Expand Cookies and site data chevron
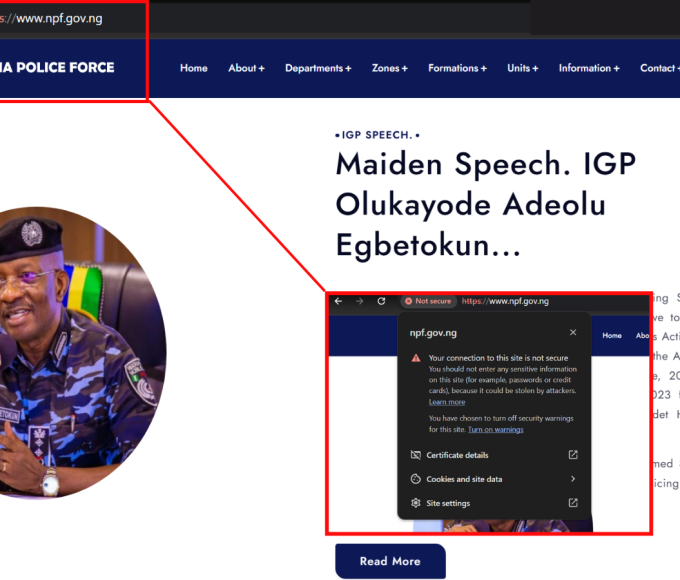The image size is (680, 580). tap(573, 478)
